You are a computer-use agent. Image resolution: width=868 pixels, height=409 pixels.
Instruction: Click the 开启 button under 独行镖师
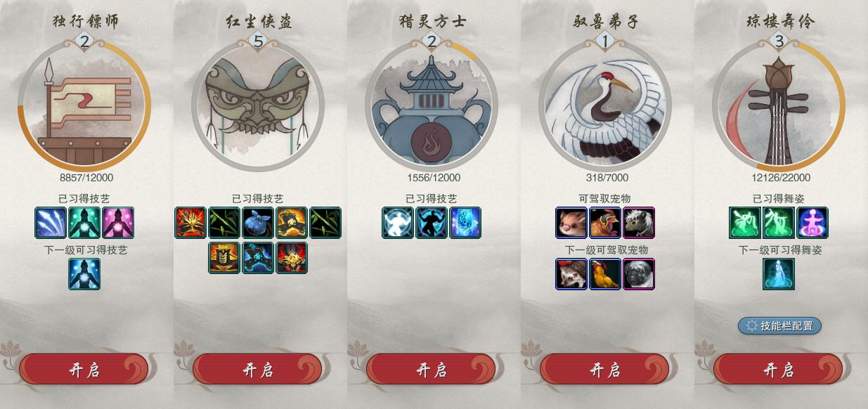pyautogui.click(x=84, y=370)
